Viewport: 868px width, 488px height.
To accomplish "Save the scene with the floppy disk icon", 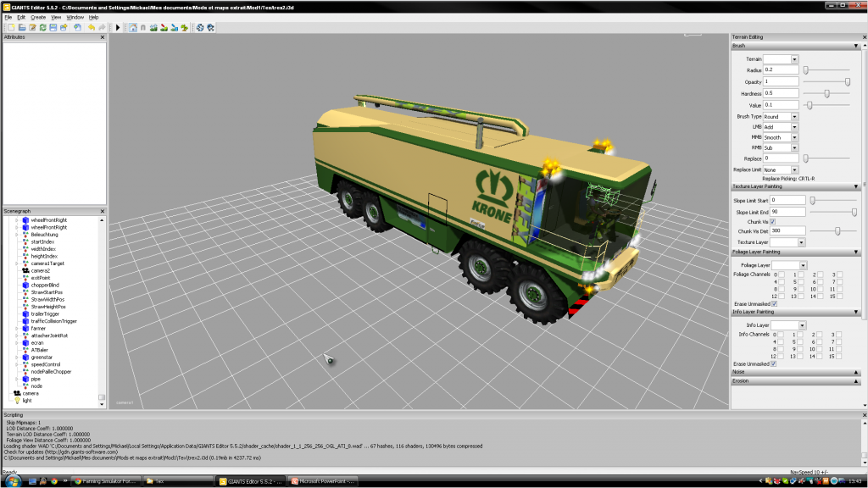I will [53, 27].
